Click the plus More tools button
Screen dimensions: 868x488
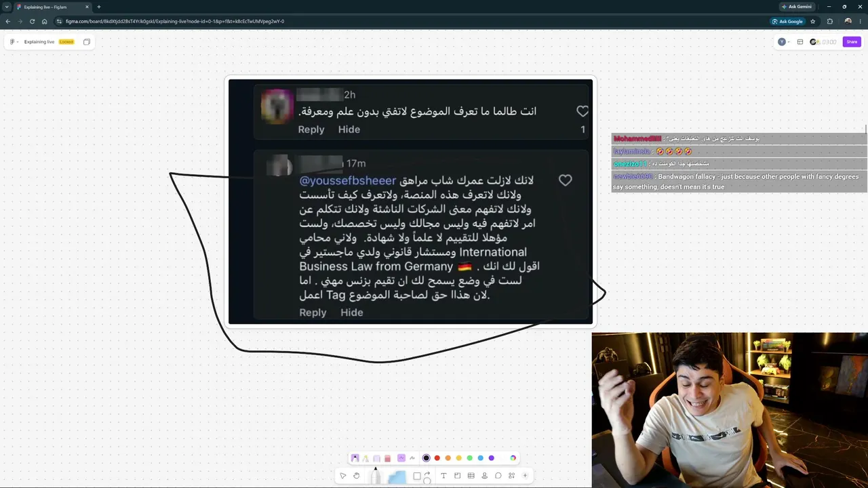(x=525, y=476)
